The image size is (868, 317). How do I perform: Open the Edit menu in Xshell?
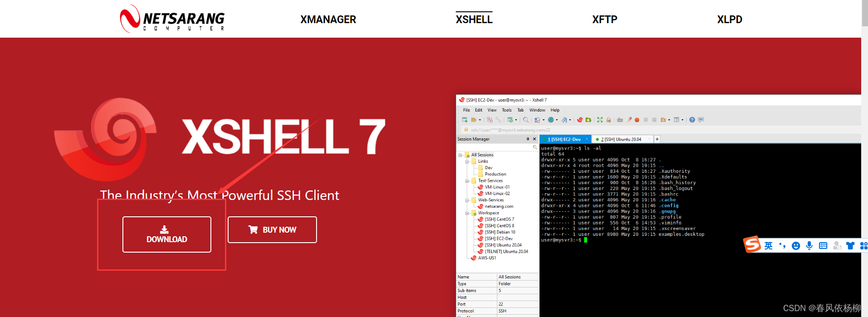(478, 110)
